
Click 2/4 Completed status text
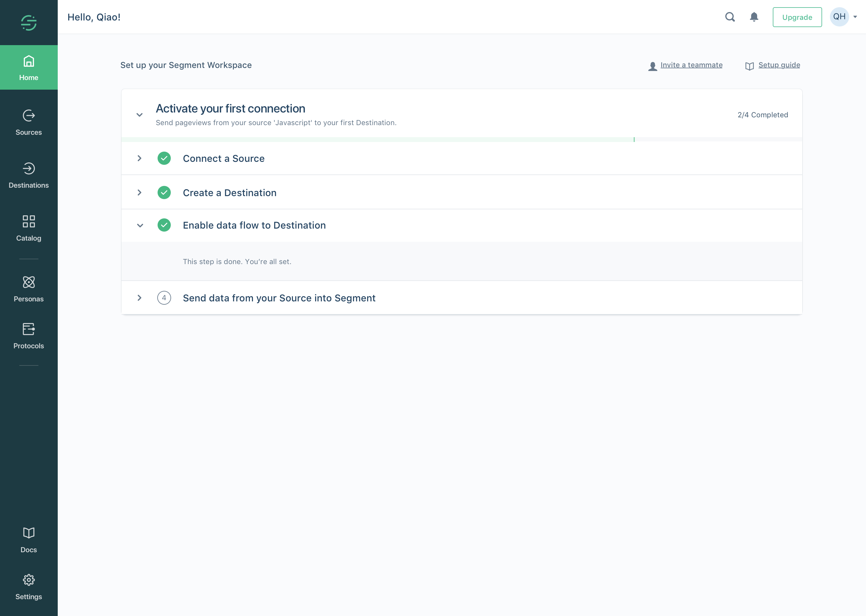tap(763, 115)
